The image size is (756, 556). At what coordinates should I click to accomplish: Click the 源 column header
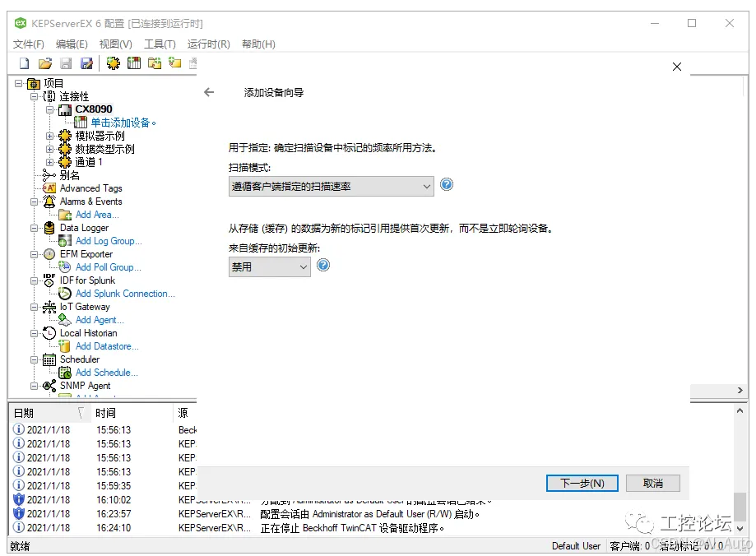click(x=185, y=413)
